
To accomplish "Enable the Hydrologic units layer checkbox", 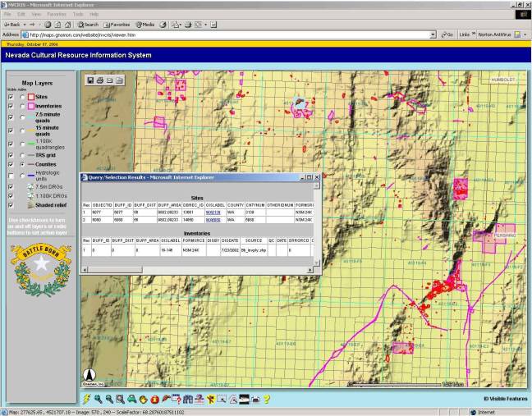I will 10,176.
